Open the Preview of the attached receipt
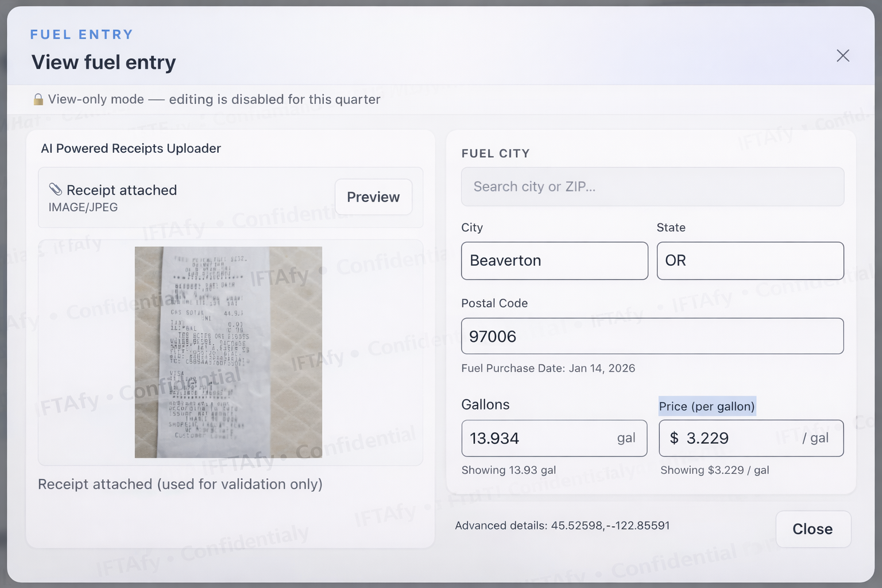Viewport: 882px width, 588px height. 373,197
